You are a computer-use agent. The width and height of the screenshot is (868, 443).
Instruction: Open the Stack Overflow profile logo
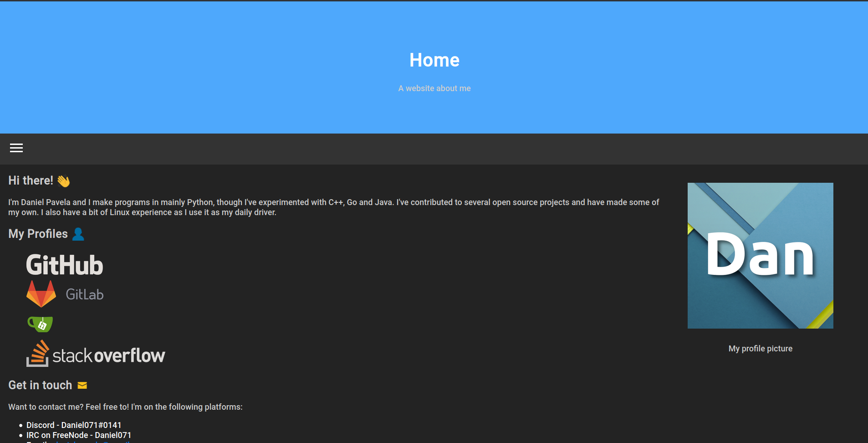[96, 354]
